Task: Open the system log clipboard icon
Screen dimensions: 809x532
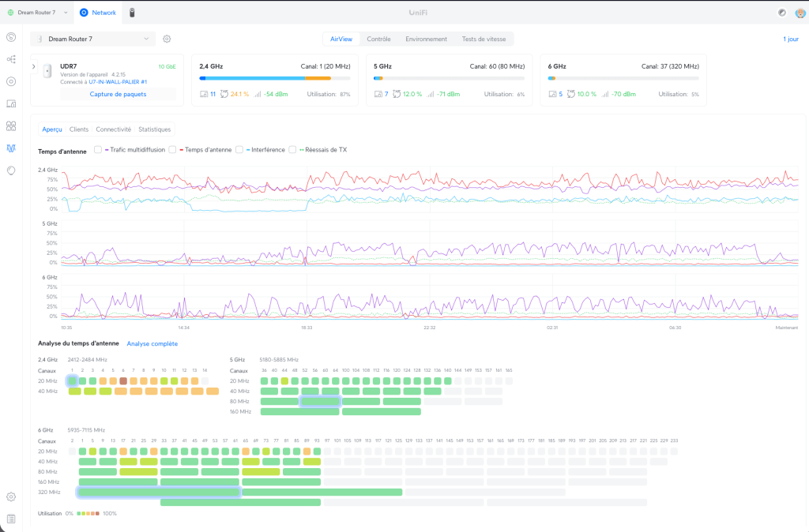Action: [x=11, y=519]
